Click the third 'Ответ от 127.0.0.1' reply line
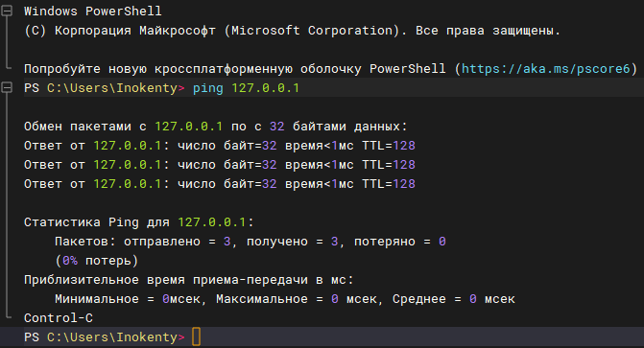644x348 pixels. (x=220, y=184)
